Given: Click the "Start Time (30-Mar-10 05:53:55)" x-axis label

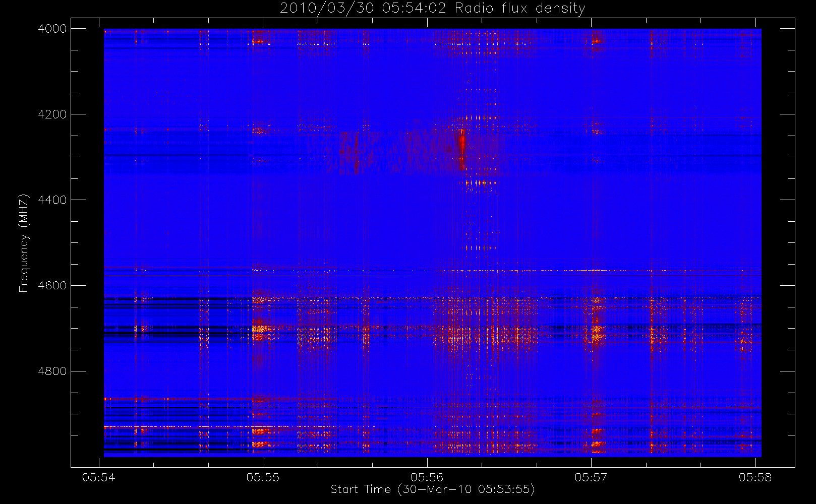Looking at the screenshot, I should [432, 489].
